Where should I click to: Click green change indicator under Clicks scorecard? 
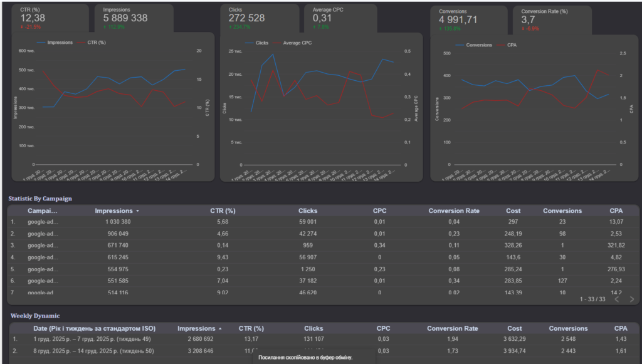239,28
